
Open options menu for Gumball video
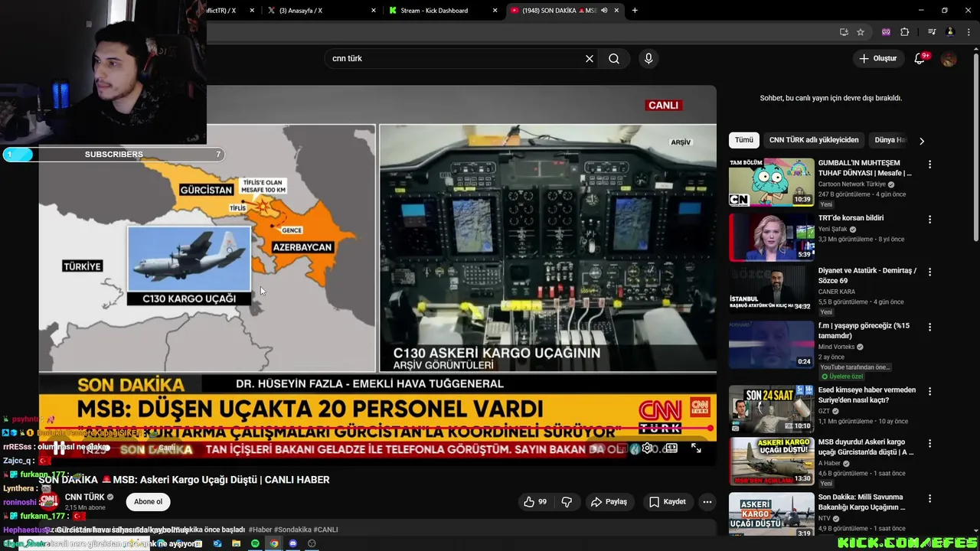929,165
